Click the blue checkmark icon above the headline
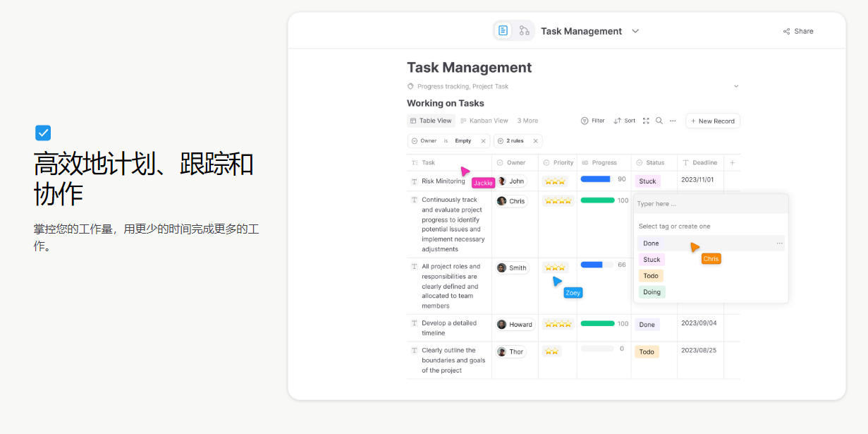Image resolution: width=868 pixels, height=434 pixels. (43, 133)
